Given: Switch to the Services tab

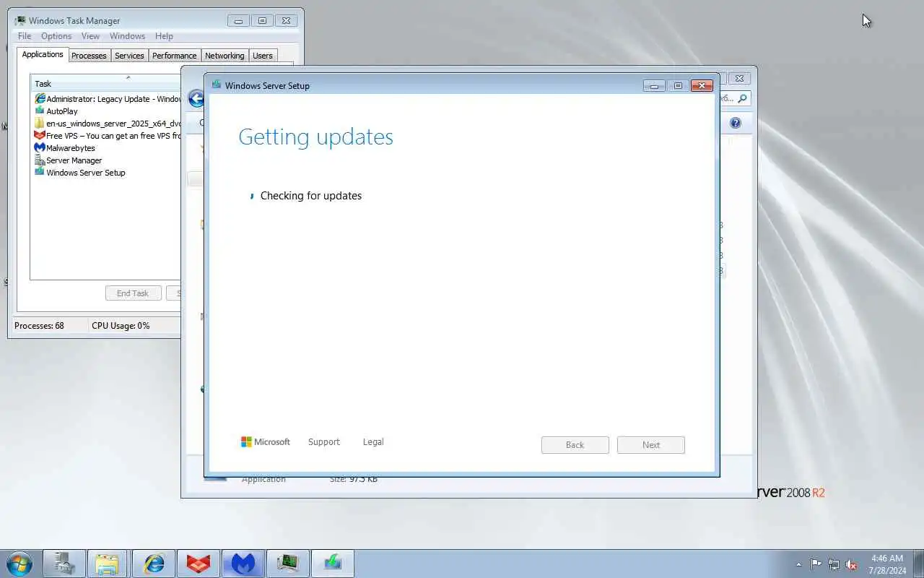Looking at the screenshot, I should click(x=129, y=56).
